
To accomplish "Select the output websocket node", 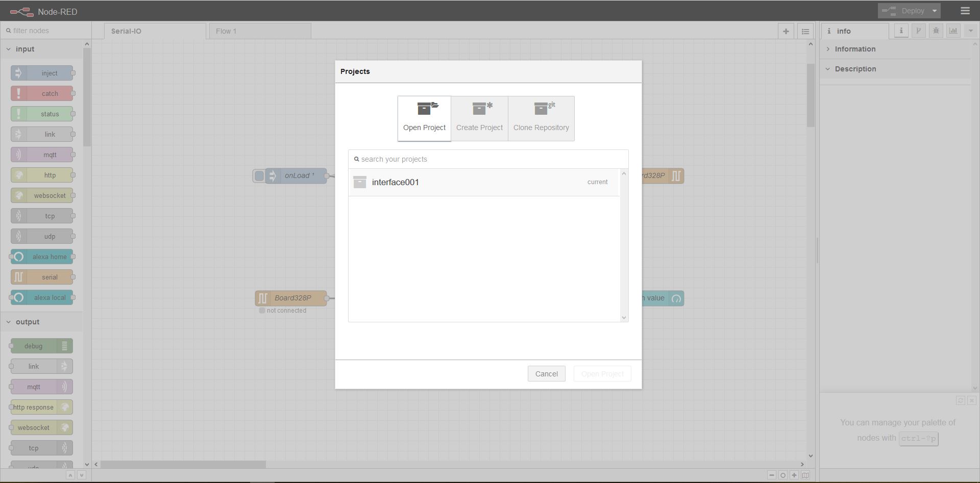I will coord(42,427).
